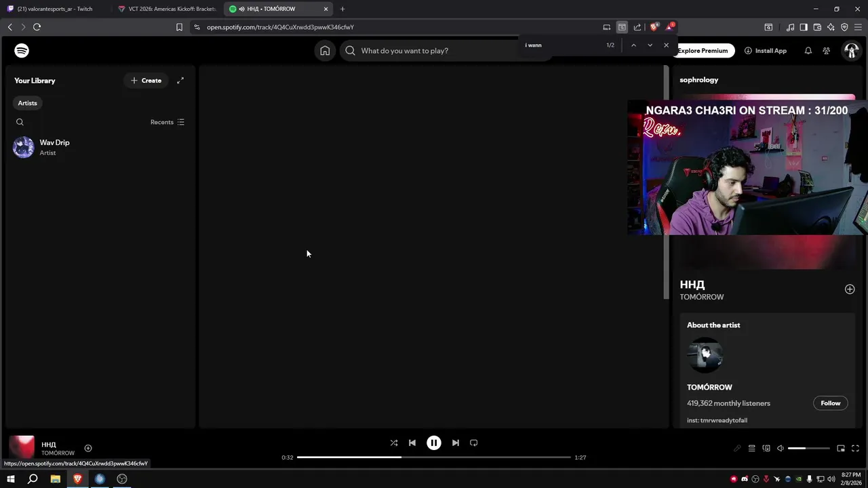Click Install App
This screenshot has height=488, width=868.
tap(766, 51)
